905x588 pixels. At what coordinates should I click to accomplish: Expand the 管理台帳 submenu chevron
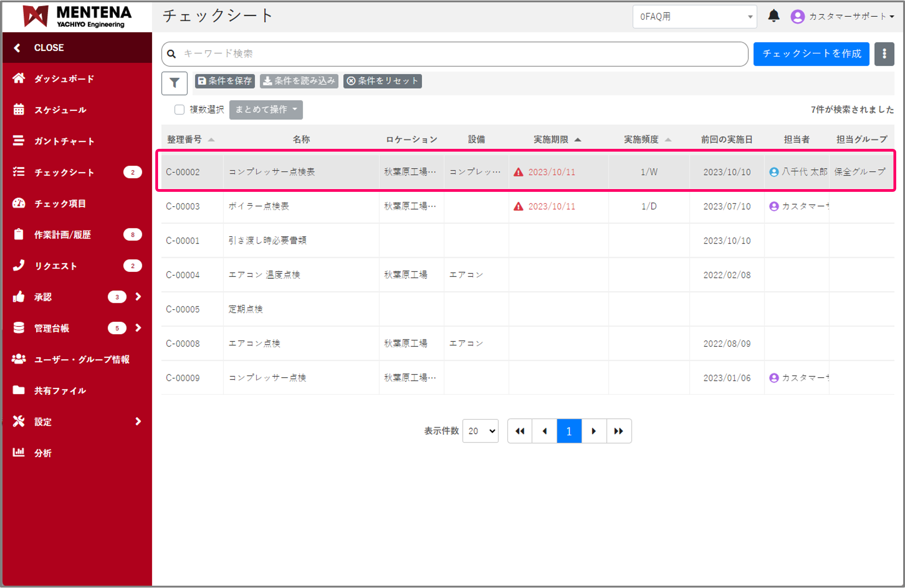point(138,328)
